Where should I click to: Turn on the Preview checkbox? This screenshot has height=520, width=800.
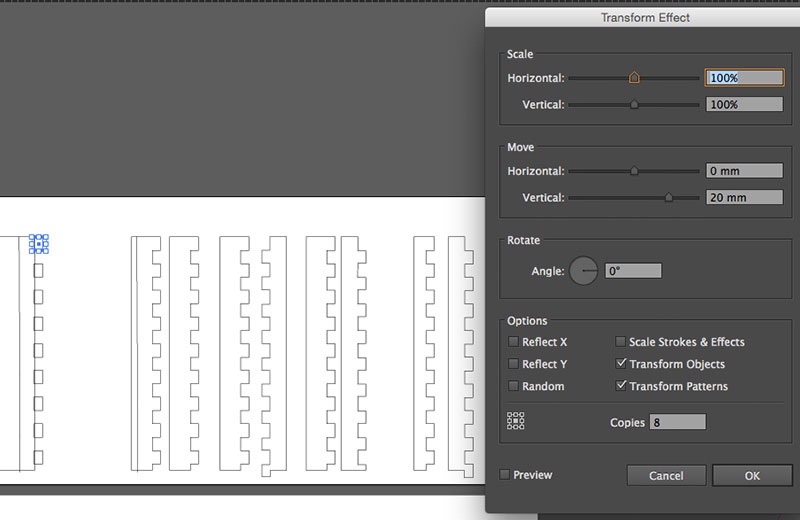click(x=505, y=475)
